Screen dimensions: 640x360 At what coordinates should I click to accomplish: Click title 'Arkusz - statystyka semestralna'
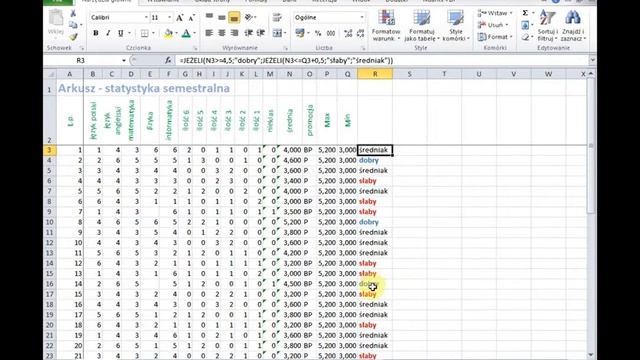pos(144,88)
